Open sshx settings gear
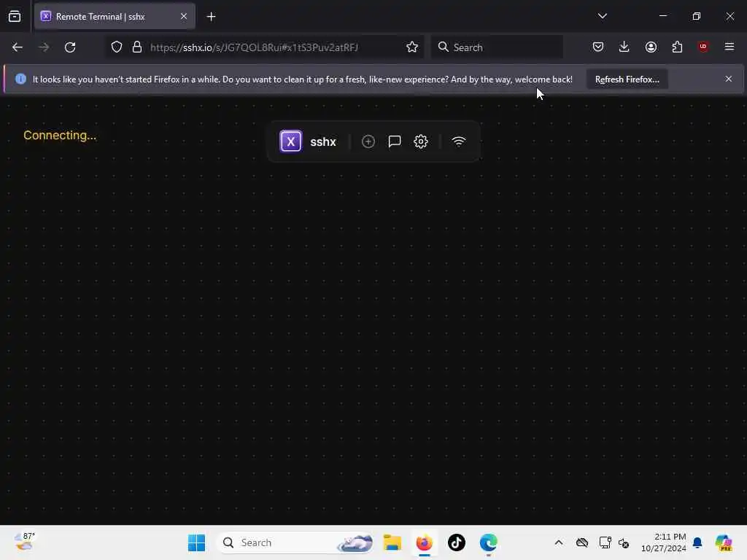This screenshot has height=560, width=747. pos(421,141)
